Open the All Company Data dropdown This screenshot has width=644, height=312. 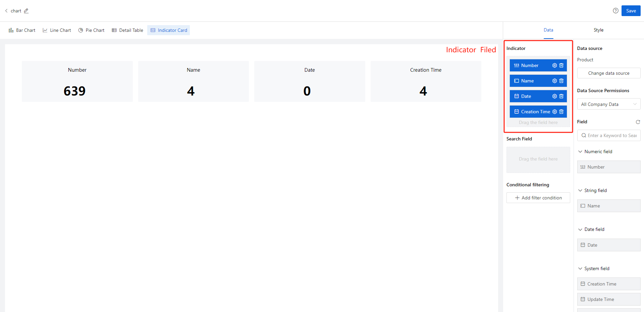[609, 104]
